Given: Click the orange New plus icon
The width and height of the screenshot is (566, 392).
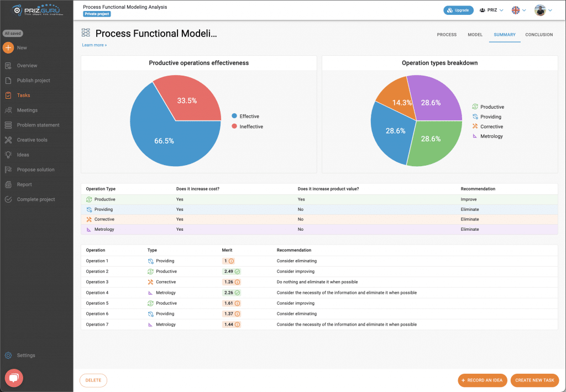Looking at the screenshot, I should pos(8,47).
